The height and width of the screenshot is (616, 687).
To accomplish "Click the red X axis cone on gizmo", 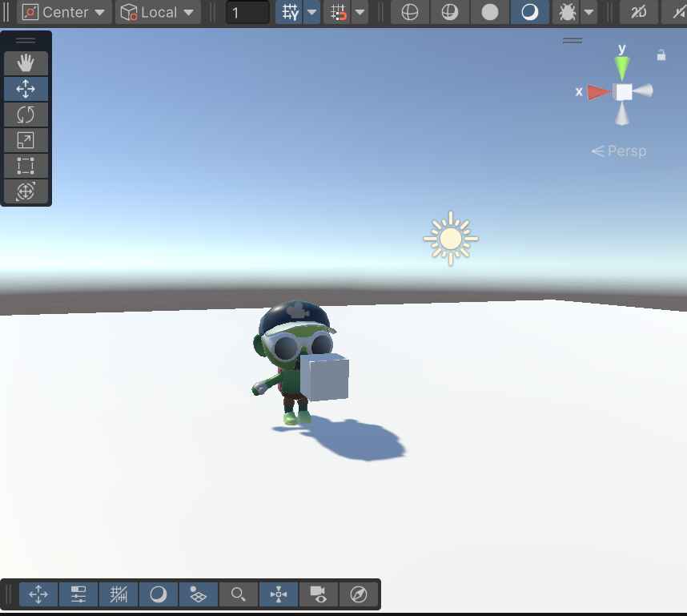I will coord(599,92).
